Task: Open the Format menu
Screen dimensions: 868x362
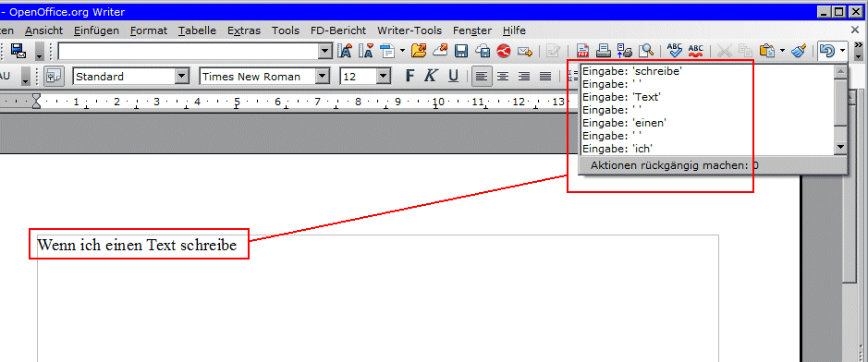Action: coord(148,30)
